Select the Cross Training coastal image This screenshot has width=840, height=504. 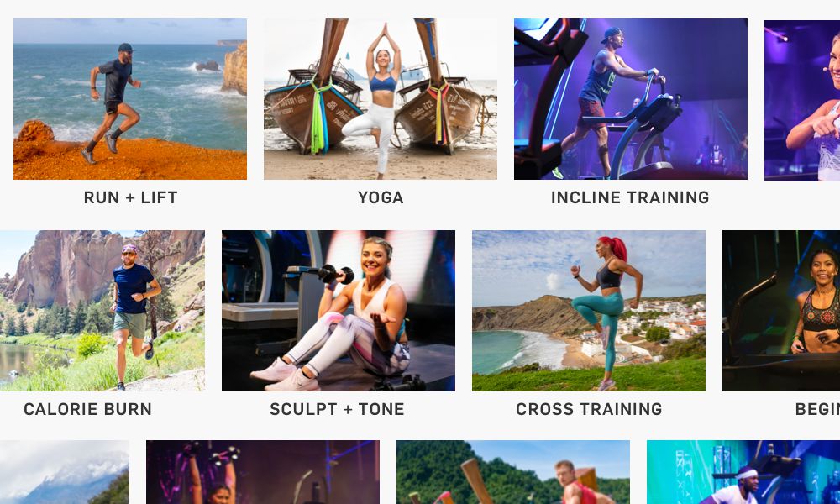[589, 311]
